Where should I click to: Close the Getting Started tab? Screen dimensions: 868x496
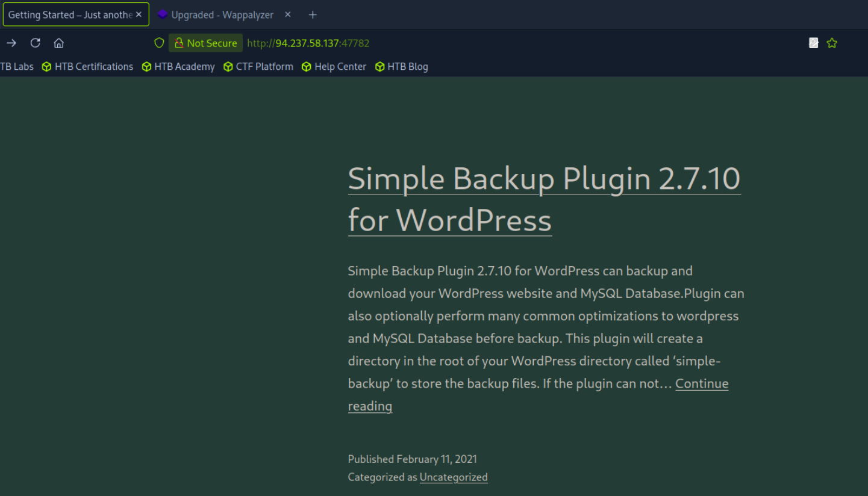pos(139,14)
